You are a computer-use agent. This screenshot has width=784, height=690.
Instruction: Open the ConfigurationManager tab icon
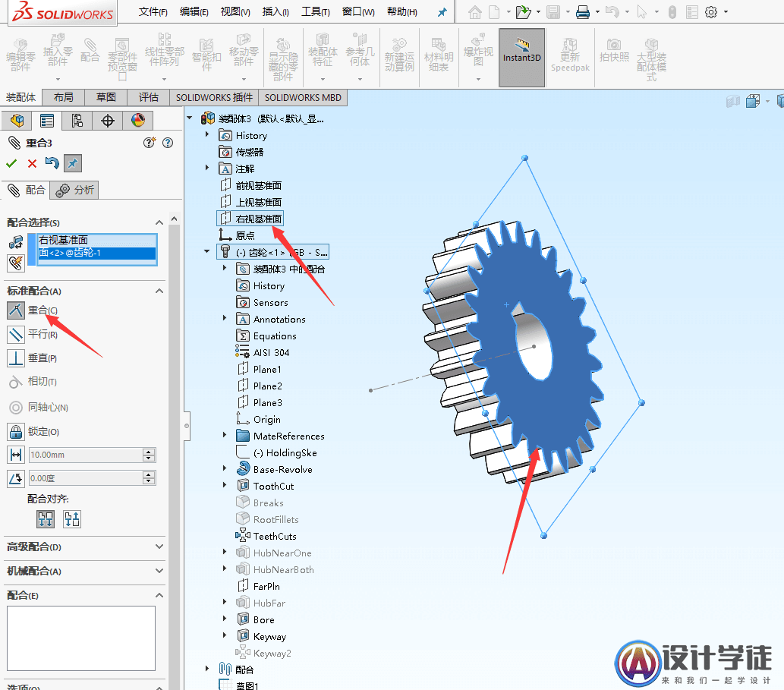[x=77, y=121]
